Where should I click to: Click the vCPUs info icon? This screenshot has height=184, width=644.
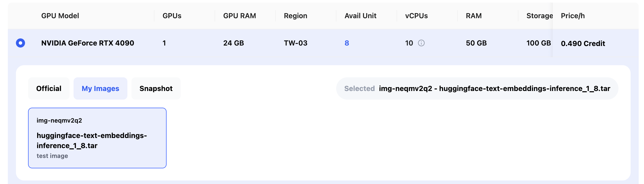421,43
